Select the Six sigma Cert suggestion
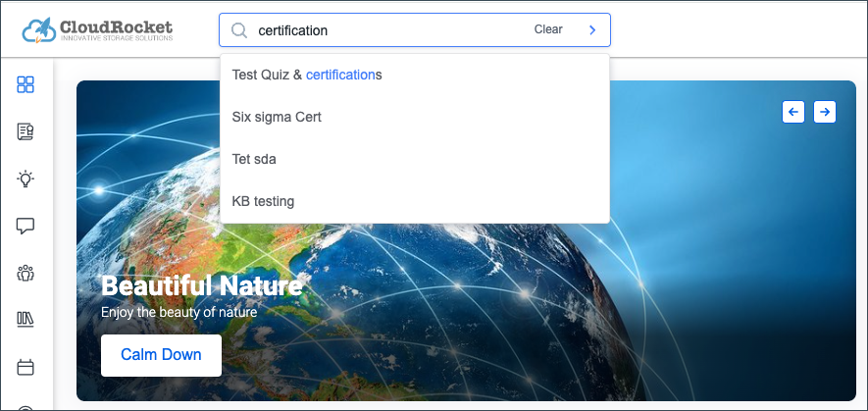 coord(415,117)
